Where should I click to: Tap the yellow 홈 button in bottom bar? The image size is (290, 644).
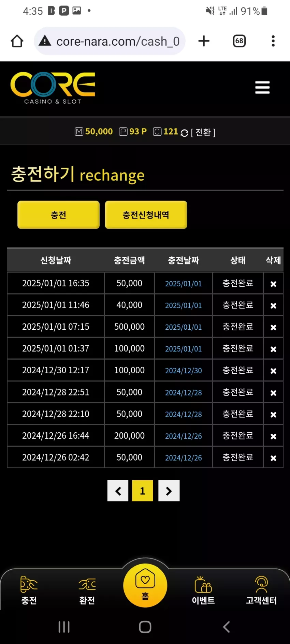tap(145, 585)
